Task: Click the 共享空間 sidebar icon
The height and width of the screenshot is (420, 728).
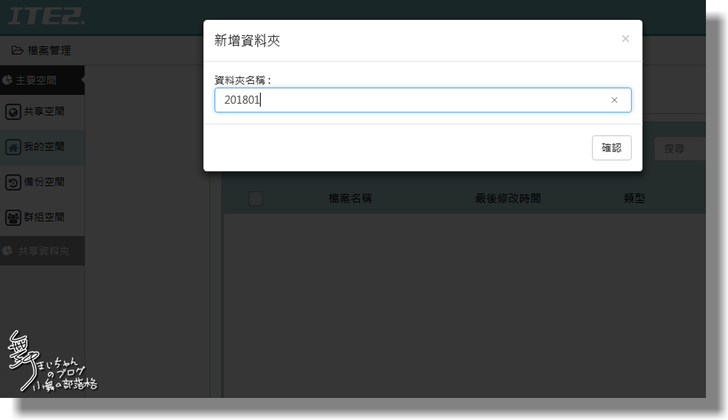Action: [13, 111]
